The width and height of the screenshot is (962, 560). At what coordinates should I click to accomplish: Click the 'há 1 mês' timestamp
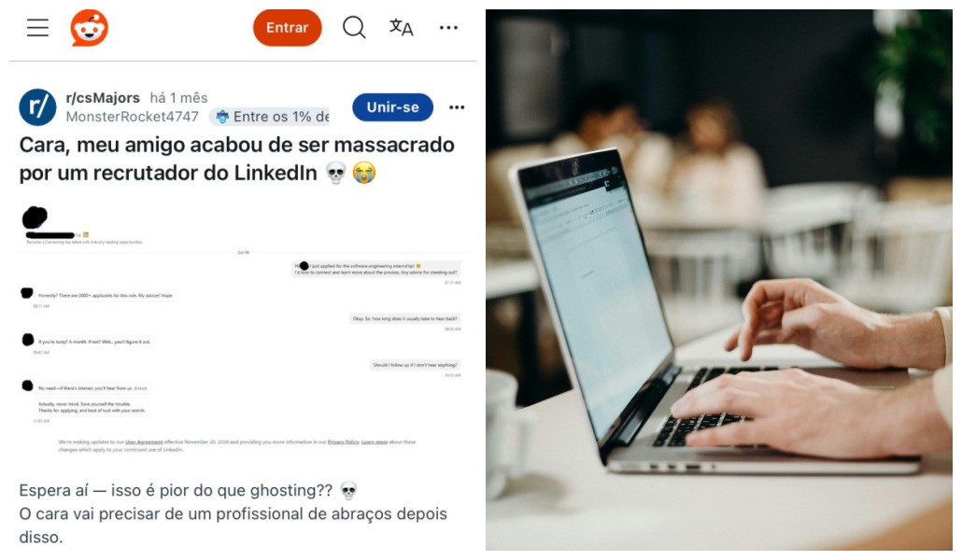tap(179, 97)
